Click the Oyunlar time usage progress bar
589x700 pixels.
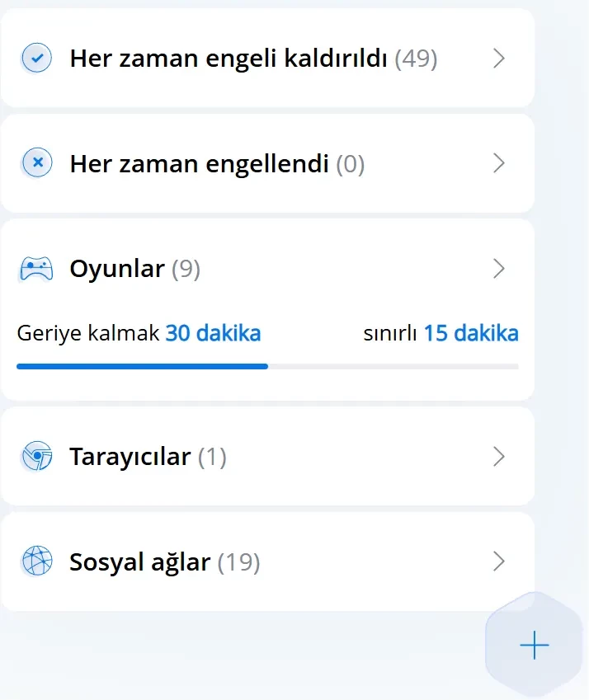click(267, 366)
